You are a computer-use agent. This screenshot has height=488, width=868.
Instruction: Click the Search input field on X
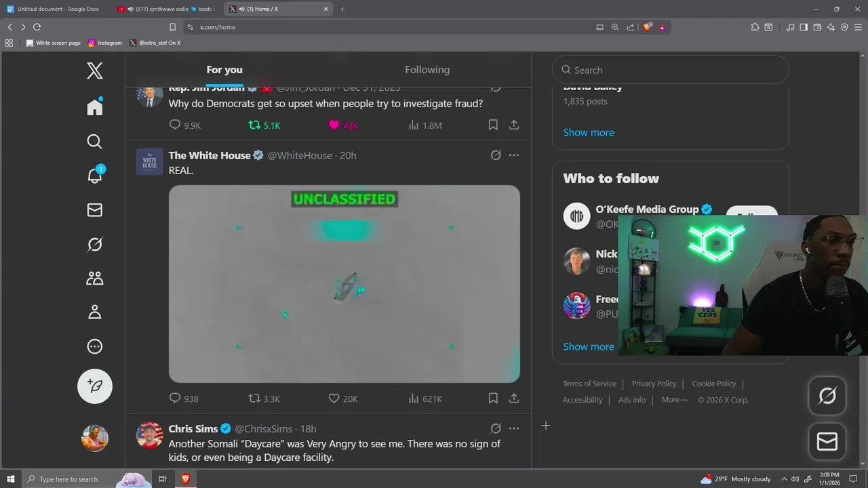tap(671, 70)
